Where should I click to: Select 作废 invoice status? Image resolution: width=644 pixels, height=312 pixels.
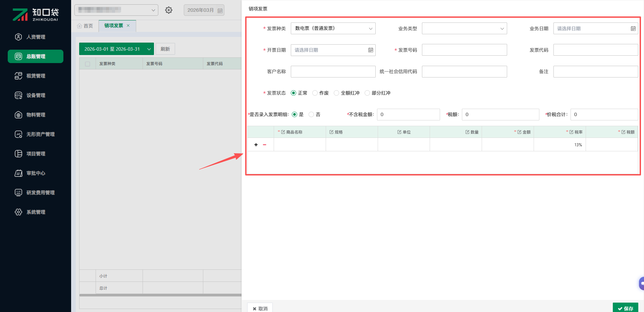[x=315, y=93]
